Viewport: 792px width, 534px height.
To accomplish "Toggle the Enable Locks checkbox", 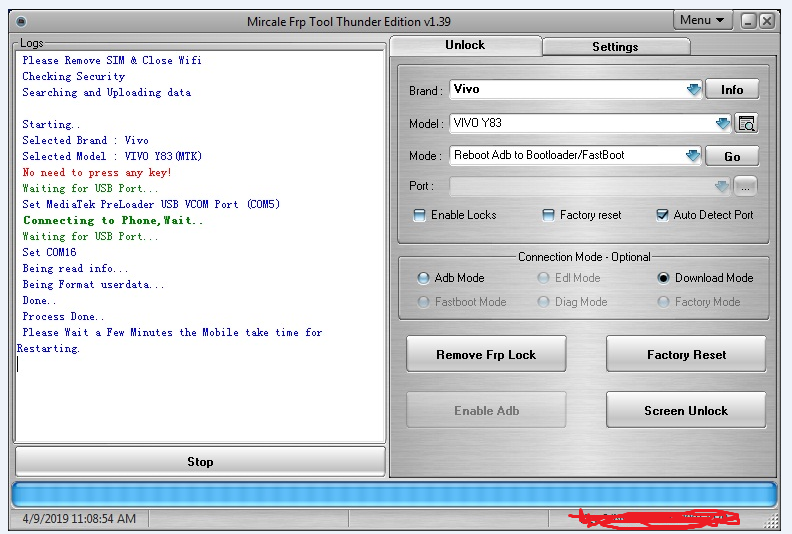I will point(419,215).
